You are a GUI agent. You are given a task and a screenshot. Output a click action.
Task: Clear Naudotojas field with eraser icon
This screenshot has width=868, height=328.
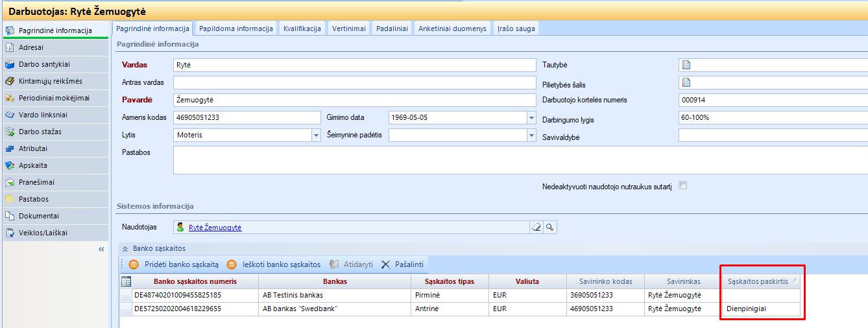coord(536,228)
